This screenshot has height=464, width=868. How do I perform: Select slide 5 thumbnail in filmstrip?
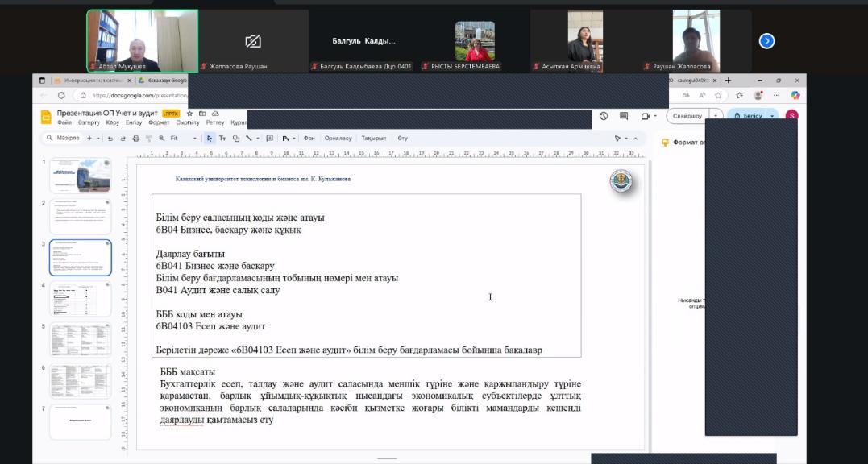(x=81, y=339)
